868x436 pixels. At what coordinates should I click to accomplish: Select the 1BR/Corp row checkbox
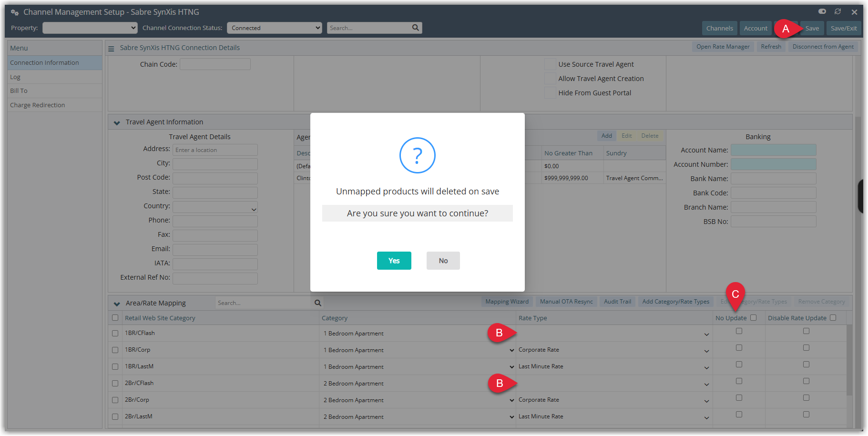click(x=115, y=350)
